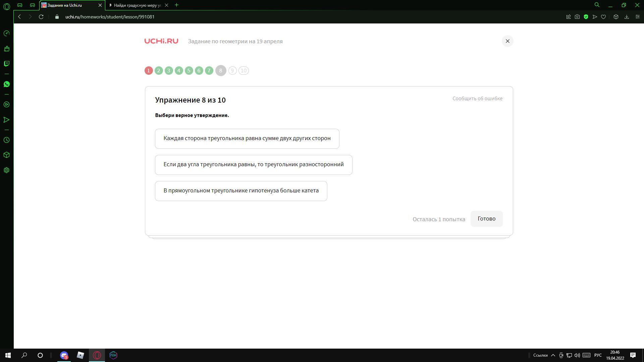
Task: Go to exercise 1 red circle
Action: pos(149,71)
